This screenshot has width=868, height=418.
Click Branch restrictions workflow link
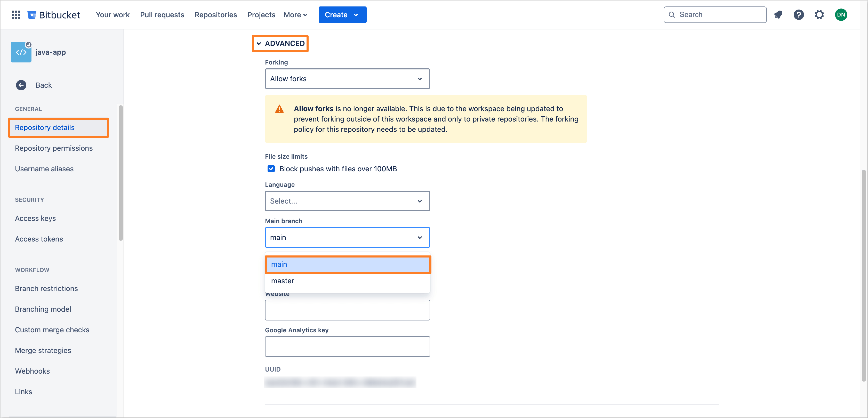pos(46,288)
